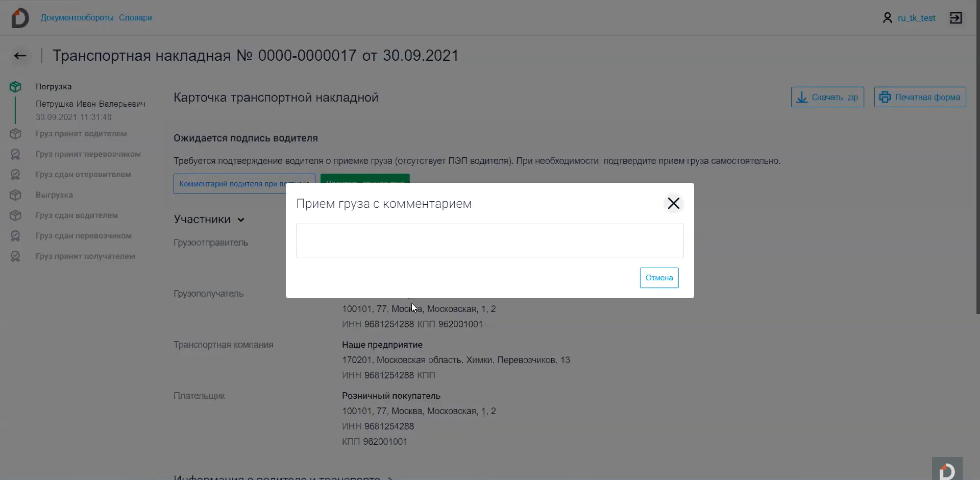The image size is (980, 480).
Task: Click the ru_tk_test username link
Action: point(916,18)
